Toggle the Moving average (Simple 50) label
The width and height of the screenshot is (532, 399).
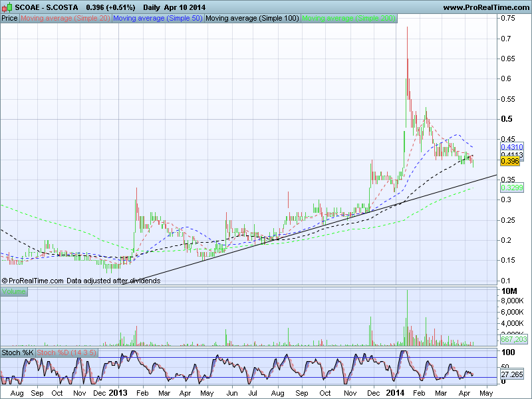(x=157, y=19)
